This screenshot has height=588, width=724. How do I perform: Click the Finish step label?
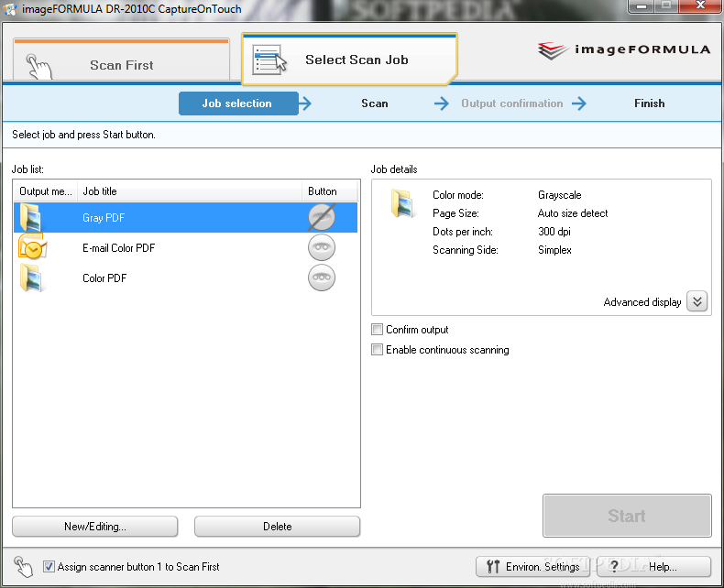(x=649, y=103)
